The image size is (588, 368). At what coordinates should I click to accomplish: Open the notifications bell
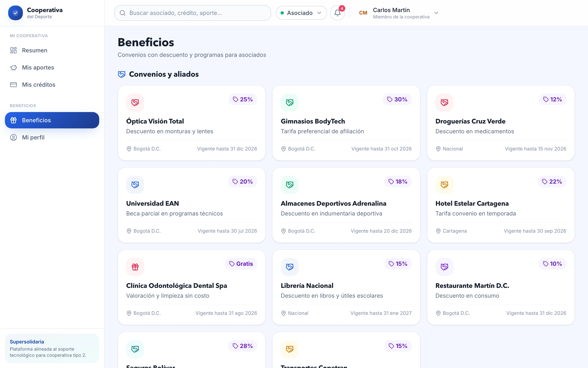pyautogui.click(x=337, y=13)
